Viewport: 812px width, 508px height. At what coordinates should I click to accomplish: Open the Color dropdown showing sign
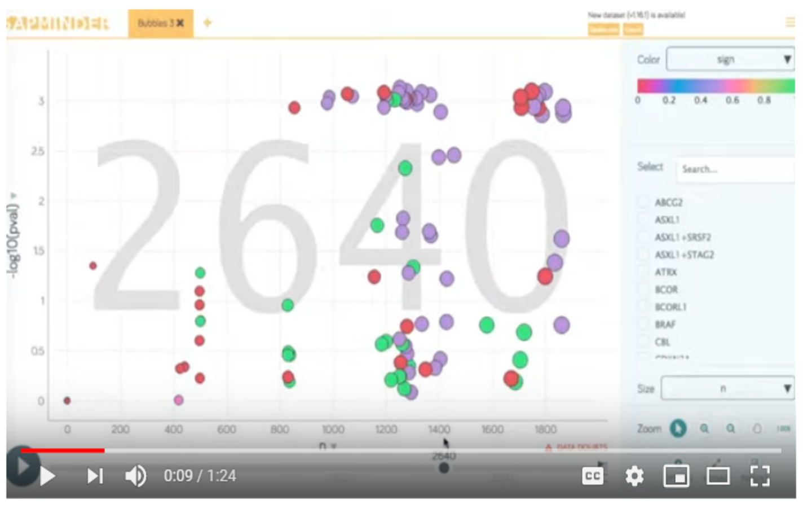730,59
